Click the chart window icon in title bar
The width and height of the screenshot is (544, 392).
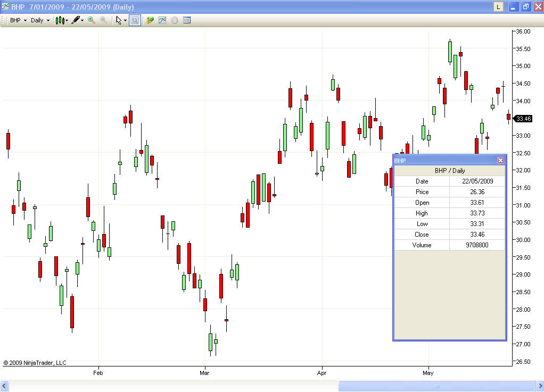pyautogui.click(x=5, y=6)
